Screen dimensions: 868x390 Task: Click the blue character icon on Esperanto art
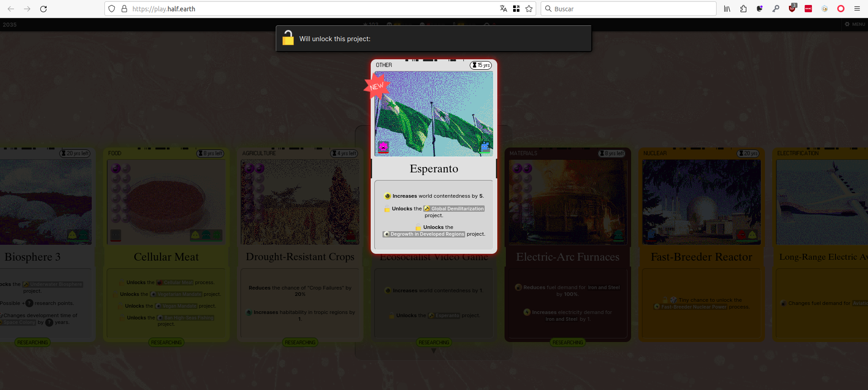[x=485, y=147]
